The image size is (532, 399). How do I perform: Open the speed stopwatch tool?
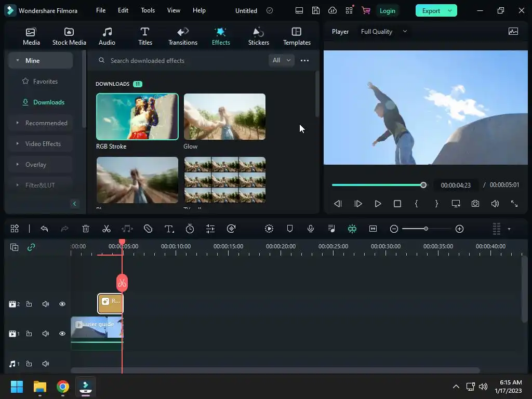190,229
